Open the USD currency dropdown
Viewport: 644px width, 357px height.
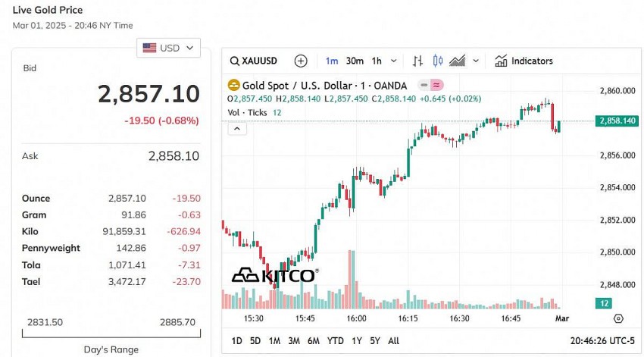click(x=168, y=48)
